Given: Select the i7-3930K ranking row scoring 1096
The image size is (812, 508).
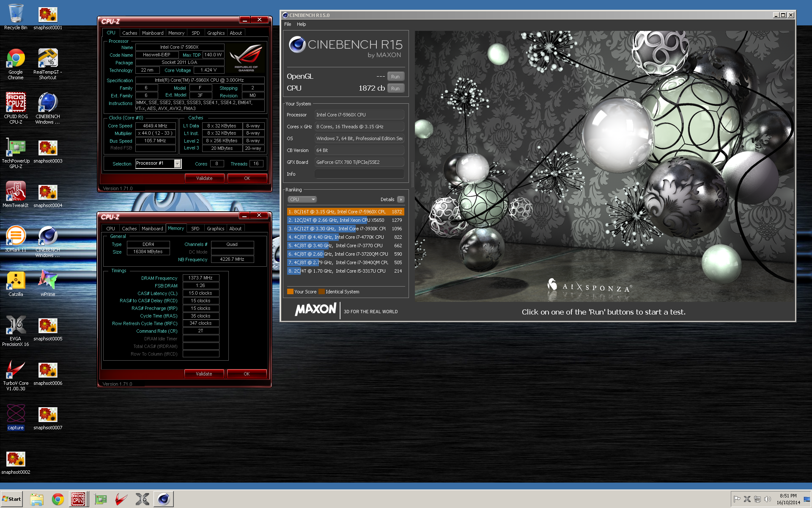Looking at the screenshot, I should coord(346,229).
